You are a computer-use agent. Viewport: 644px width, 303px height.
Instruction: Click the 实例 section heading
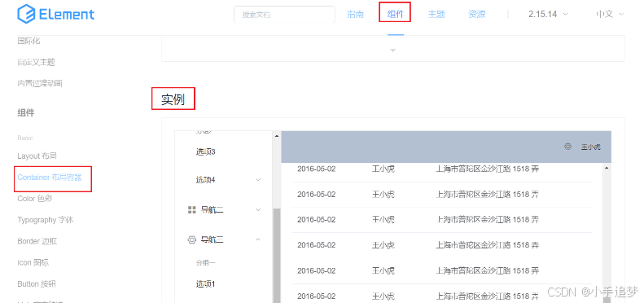pyautogui.click(x=173, y=99)
